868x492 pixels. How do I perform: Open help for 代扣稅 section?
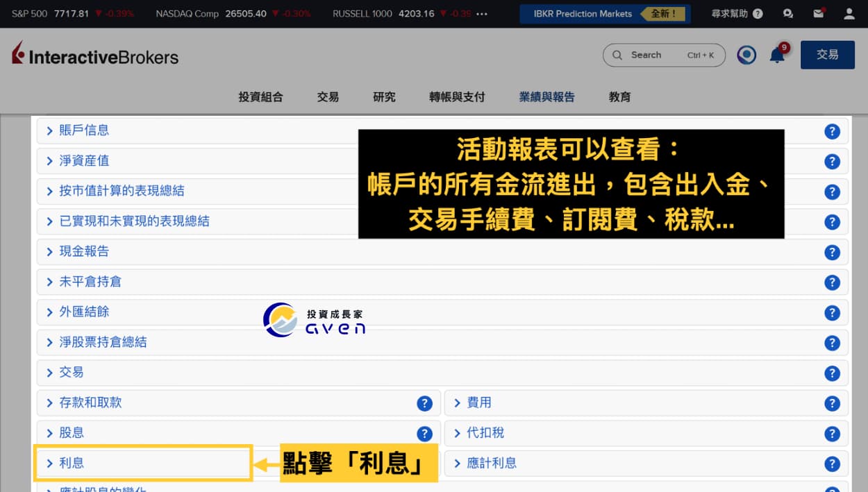[x=832, y=434]
